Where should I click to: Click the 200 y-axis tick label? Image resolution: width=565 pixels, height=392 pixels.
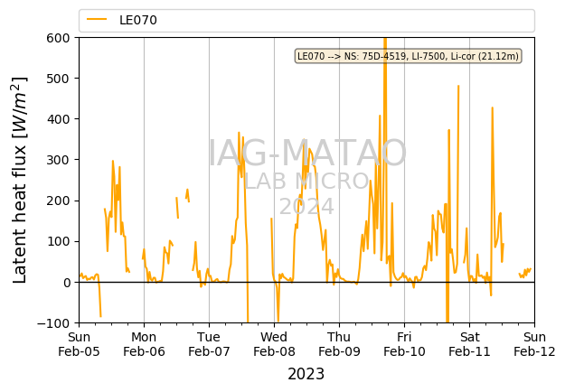(58, 201)
